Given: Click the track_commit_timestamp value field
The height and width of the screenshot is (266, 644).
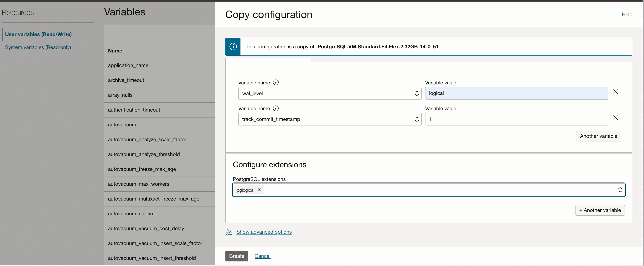Looking at the screenshot, I should click(x=516, y=119).
